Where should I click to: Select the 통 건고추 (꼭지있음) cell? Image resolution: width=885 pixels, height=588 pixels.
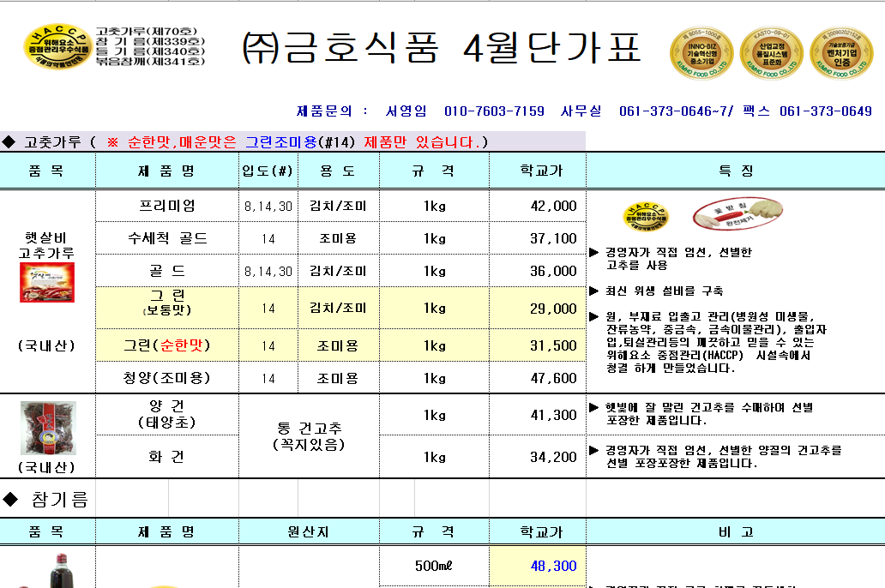pyautogui.click(x=309, y=435)
